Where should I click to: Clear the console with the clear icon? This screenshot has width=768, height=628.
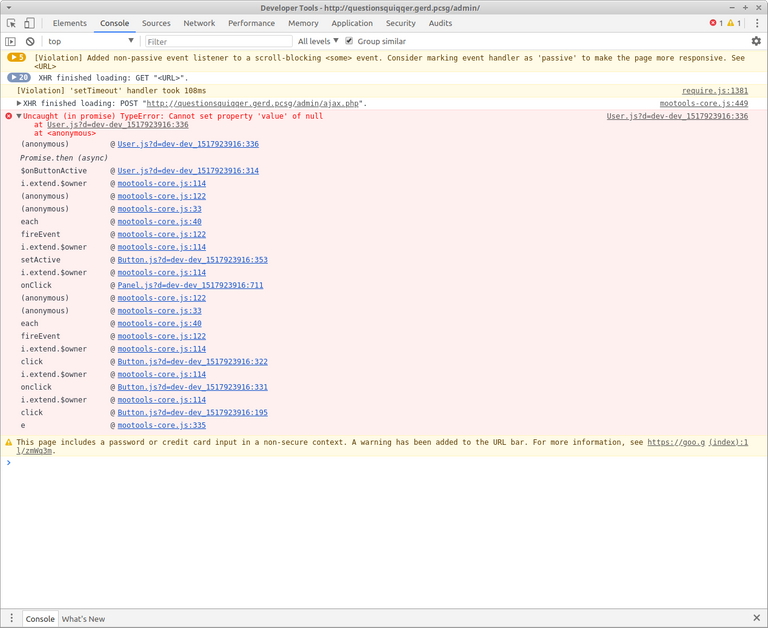point(30,42)
